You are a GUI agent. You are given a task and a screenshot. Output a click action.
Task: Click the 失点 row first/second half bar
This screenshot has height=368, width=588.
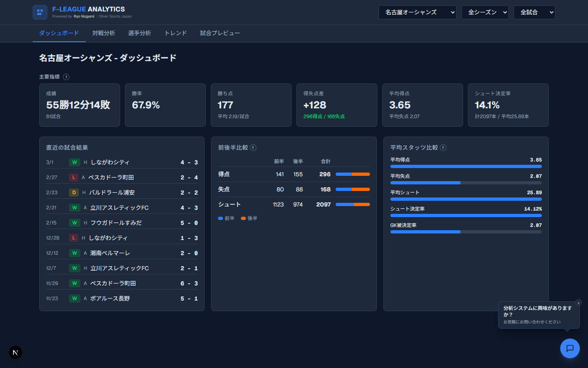(353, 189)
